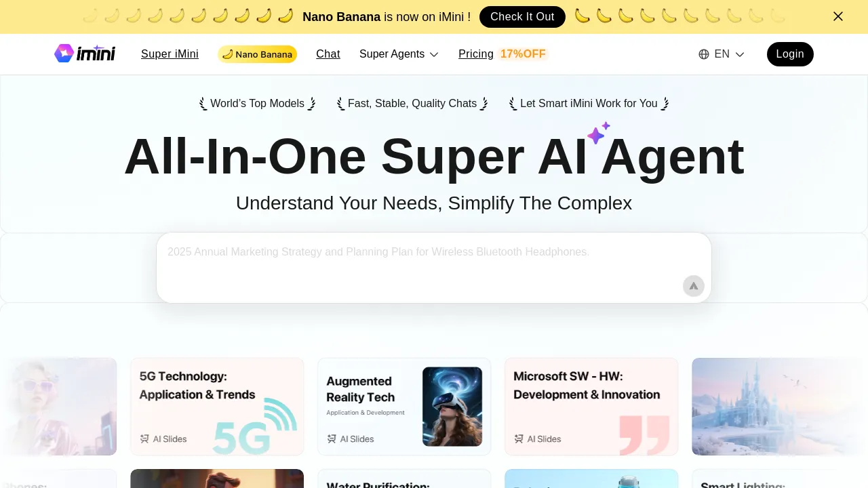This screenshot has height=488, width=868.
Task: Click Let Smart iMini Work for You
Action: (x=589, y=104)
